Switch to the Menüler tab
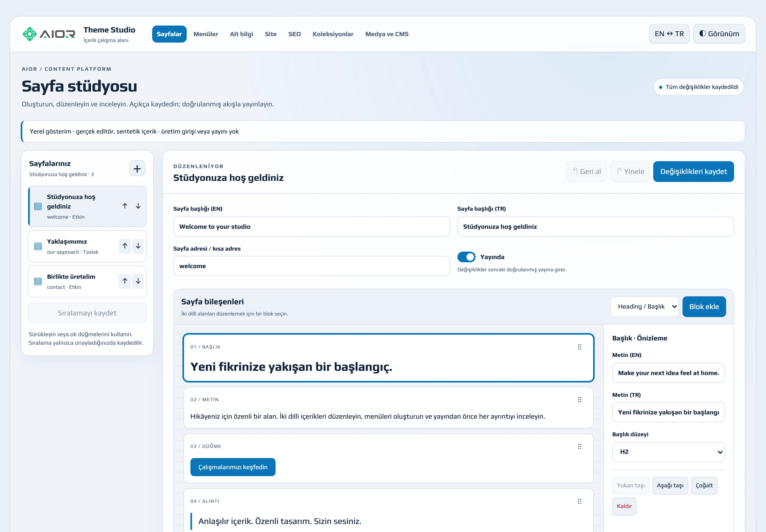 tap(206, 34)
